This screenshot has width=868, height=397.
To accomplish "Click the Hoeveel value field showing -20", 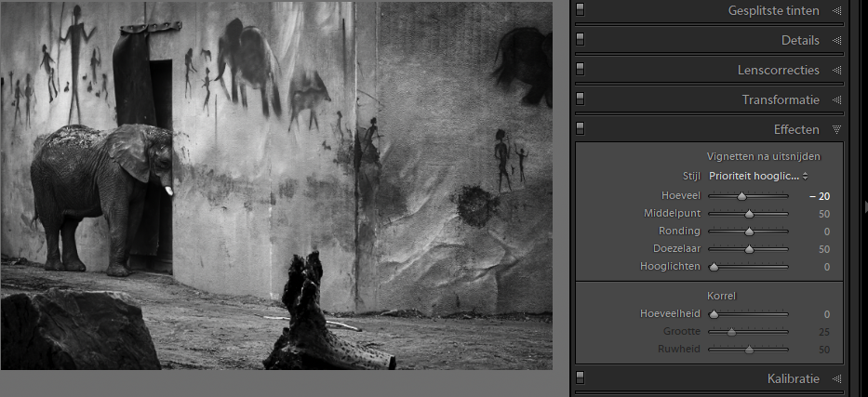I will pyautogui.click(x=820, y=196).
